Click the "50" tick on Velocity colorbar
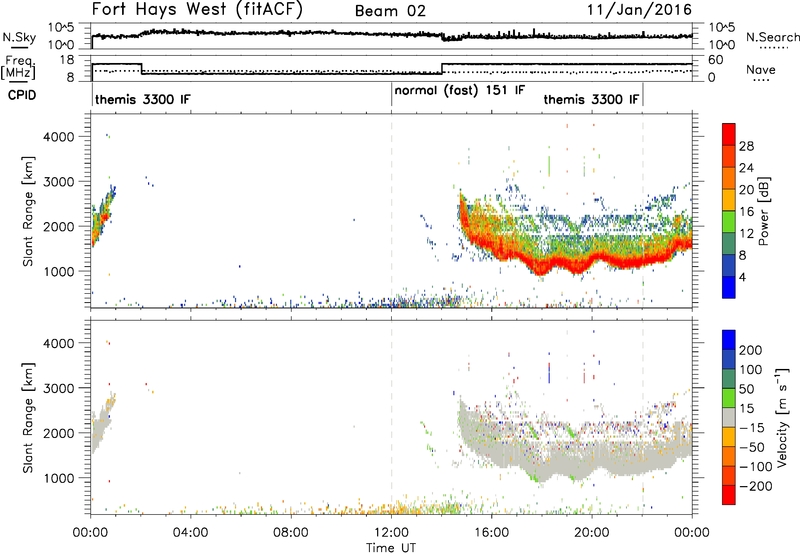800x554 pixels. tap(746, 389)
